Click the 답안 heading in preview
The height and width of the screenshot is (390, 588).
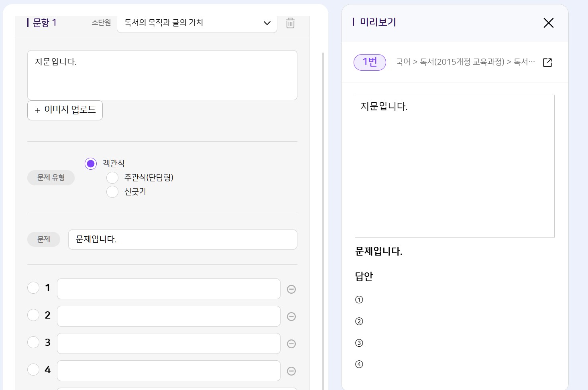click(x=364, y=276)
